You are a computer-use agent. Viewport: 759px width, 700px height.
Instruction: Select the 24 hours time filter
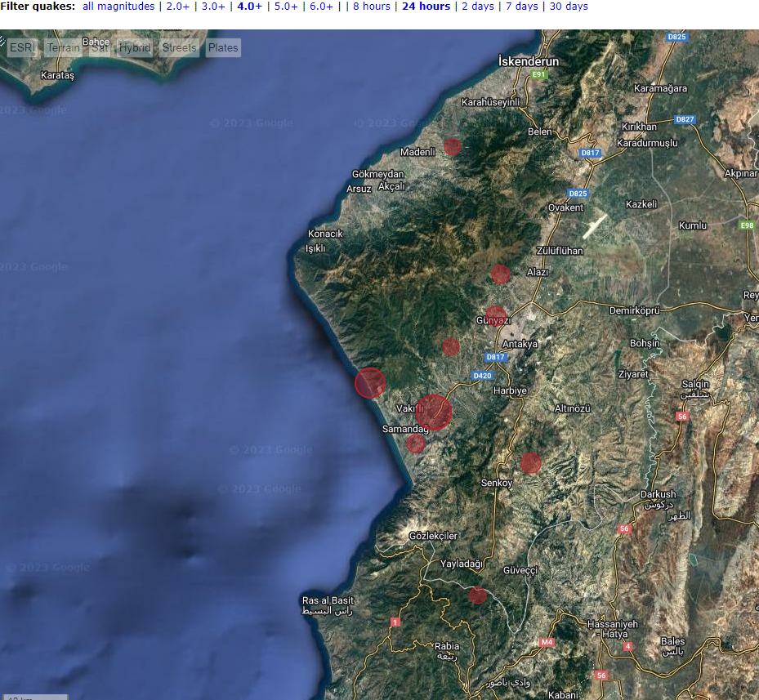[x=426, y=7]
